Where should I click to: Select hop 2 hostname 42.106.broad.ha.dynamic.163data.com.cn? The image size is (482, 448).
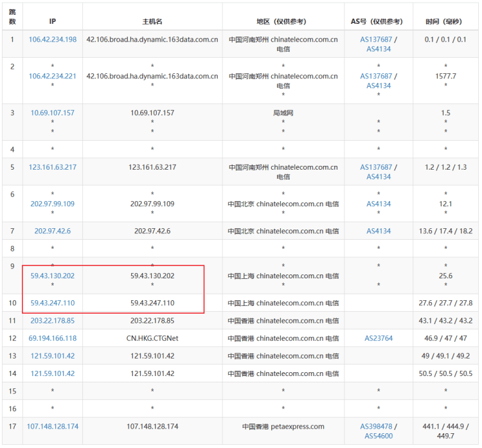[x=152, y=76]
